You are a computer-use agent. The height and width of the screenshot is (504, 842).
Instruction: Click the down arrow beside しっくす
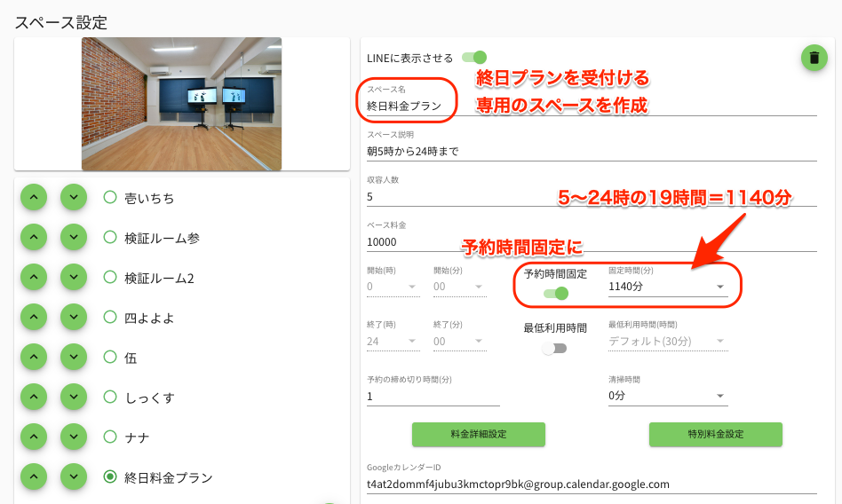point(74,398)
